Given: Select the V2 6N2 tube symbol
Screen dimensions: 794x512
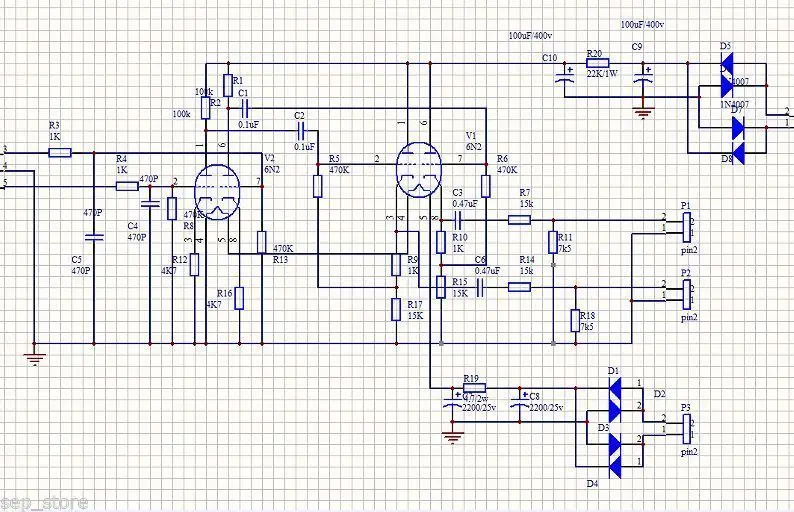Looking at the screenshot, I should point(217,192).
